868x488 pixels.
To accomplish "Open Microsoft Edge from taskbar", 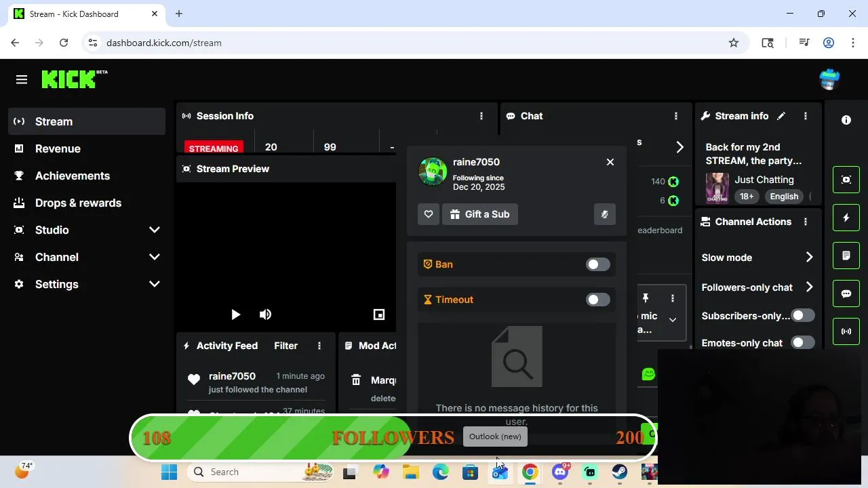I will coord(441,472).
